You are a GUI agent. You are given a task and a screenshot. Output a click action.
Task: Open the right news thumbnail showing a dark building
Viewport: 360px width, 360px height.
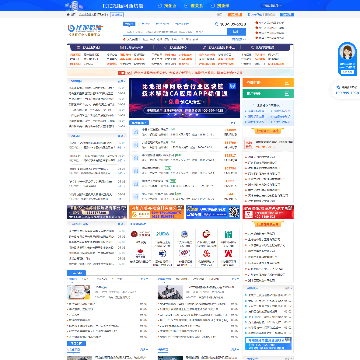[170, 292]
